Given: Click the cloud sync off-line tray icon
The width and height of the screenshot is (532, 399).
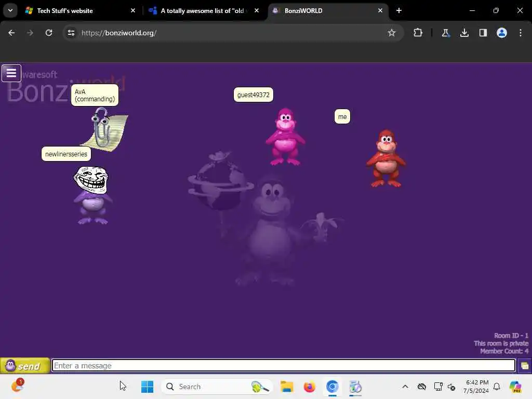Looking at the screenshot, I should pos(422,387).
